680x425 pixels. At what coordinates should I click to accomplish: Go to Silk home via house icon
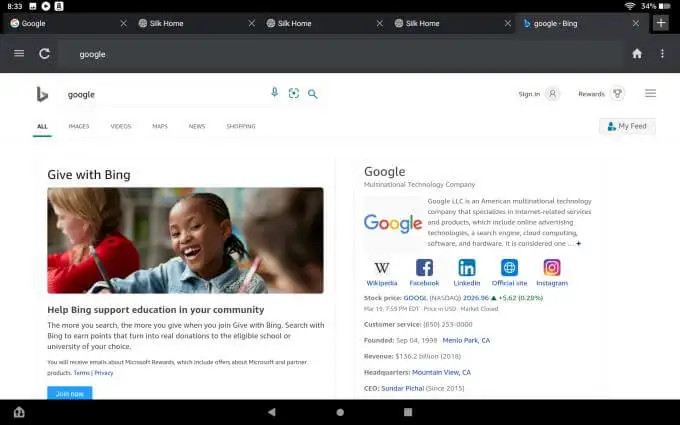click(x=637, y=53)
